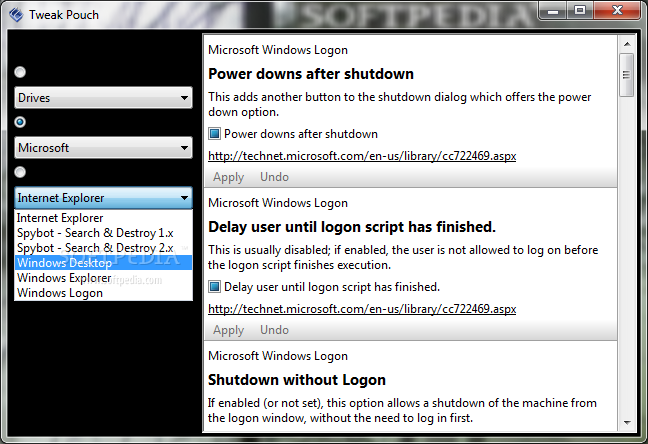
Task: Apply the Power downs after shutdown tweak
Action: pyautogui.click(x=229, y=177)
